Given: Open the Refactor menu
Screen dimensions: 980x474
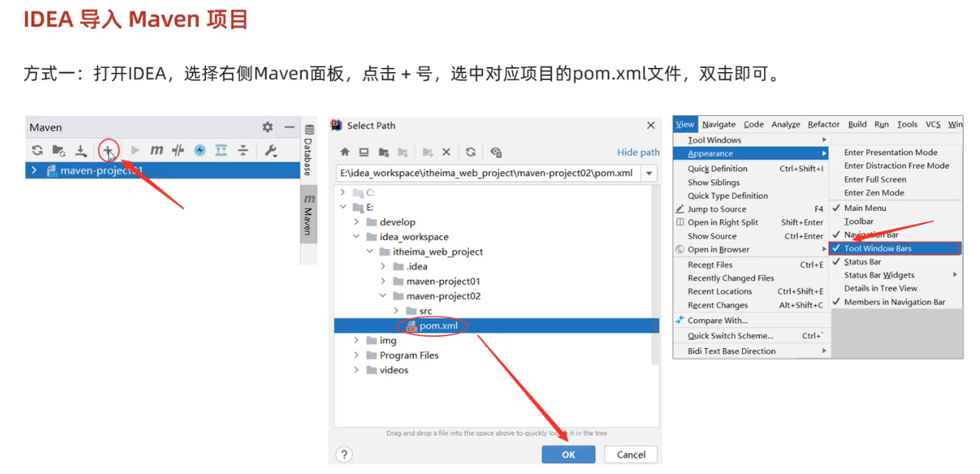Looking at the screenshot, I should [824, 125].
